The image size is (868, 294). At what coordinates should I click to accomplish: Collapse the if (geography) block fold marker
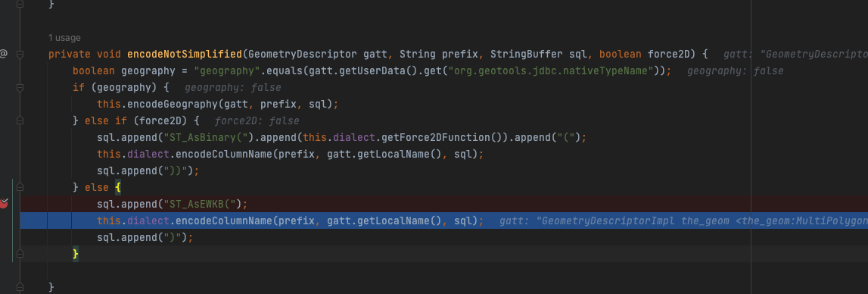(x=20, y=88)
